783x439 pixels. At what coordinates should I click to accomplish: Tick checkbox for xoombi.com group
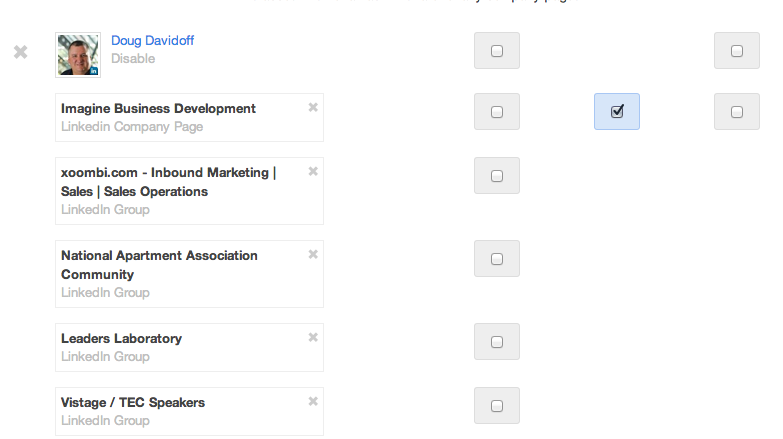[x=497, y=176]
